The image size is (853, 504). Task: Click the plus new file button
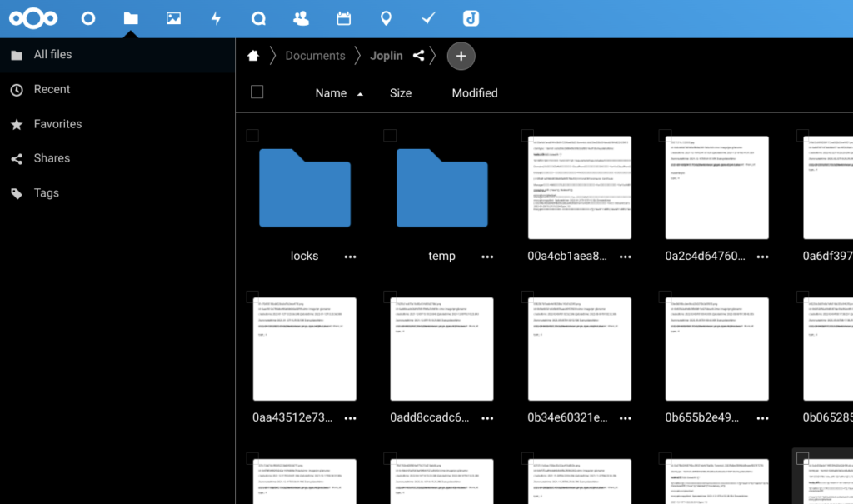point(461,56)
